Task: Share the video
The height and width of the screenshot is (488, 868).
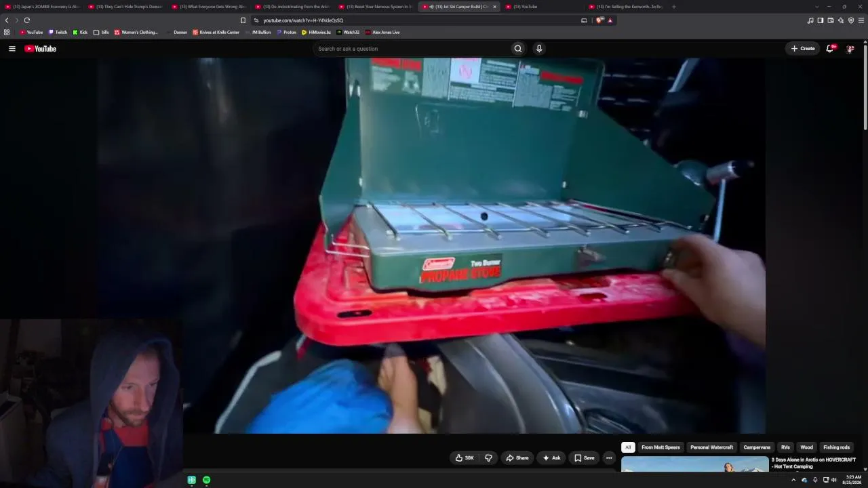Action: tap(517, 458)
